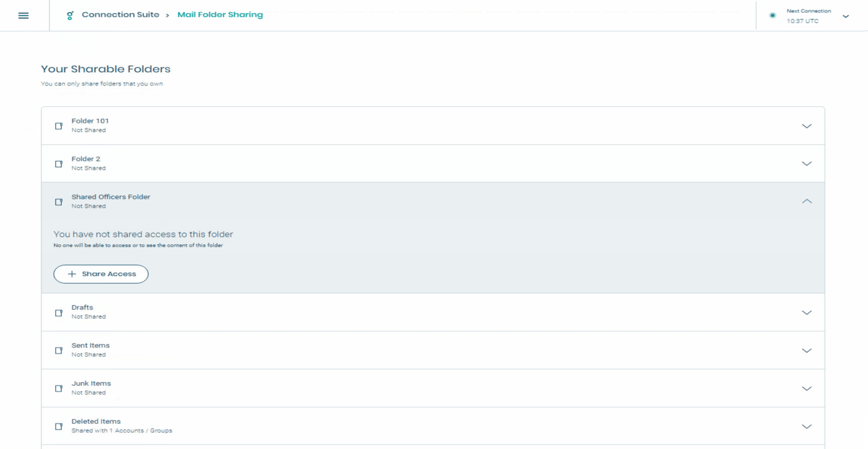Image resolution: width=868 pixels, height=449 pixels.
Task: Select the Deleted Items folder name
Action: click(96, 421)
